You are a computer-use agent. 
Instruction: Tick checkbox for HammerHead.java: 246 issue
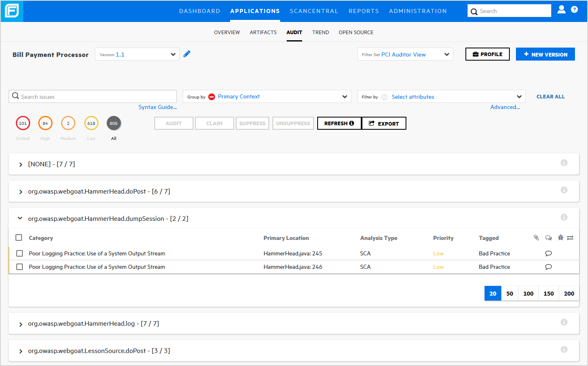[20, 267]
